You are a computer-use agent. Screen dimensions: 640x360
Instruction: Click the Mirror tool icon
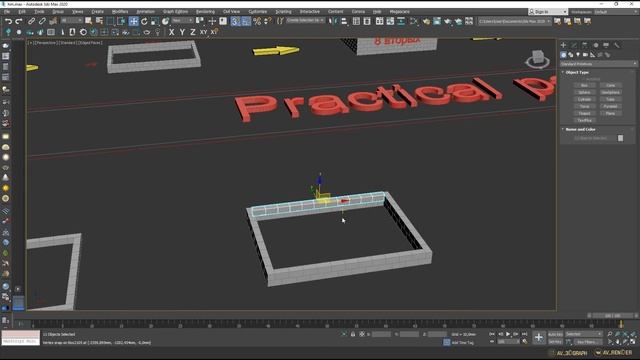click(332, 21)
